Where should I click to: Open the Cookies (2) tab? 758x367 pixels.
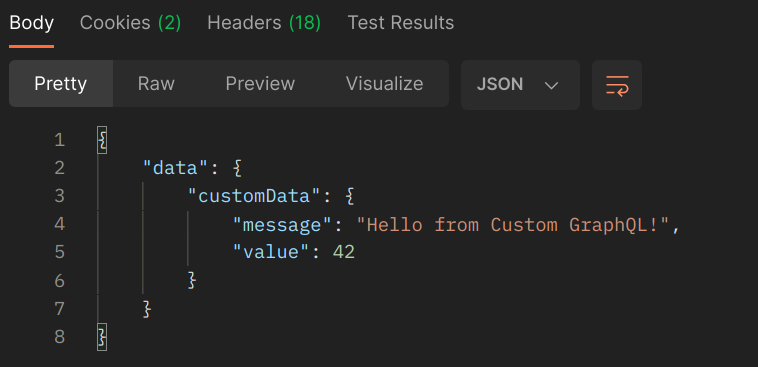pos(131,23)
